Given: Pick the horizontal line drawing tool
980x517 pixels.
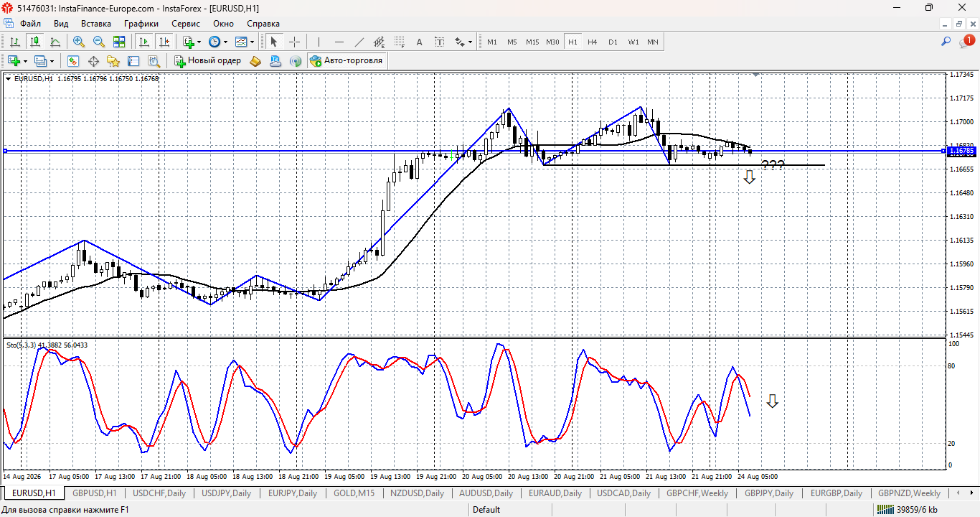Looking at the screenshot, I should 339,42.
